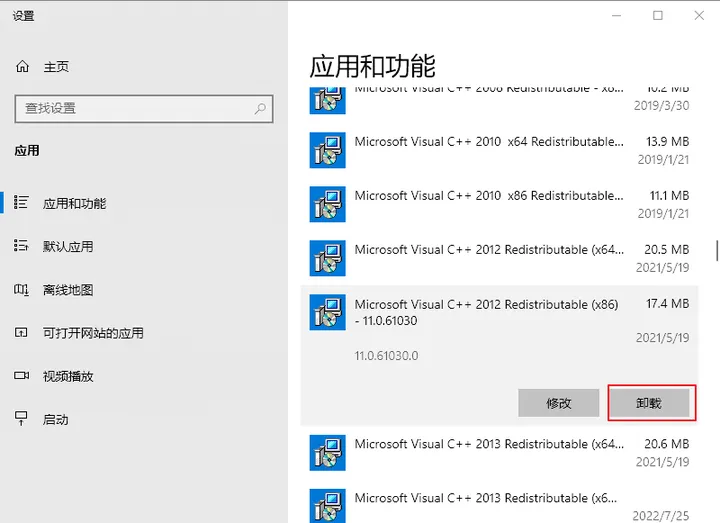This screenshot has height=523, width=720.
Task: Click the 13.9 MB size value
Action: coord(668,141)
